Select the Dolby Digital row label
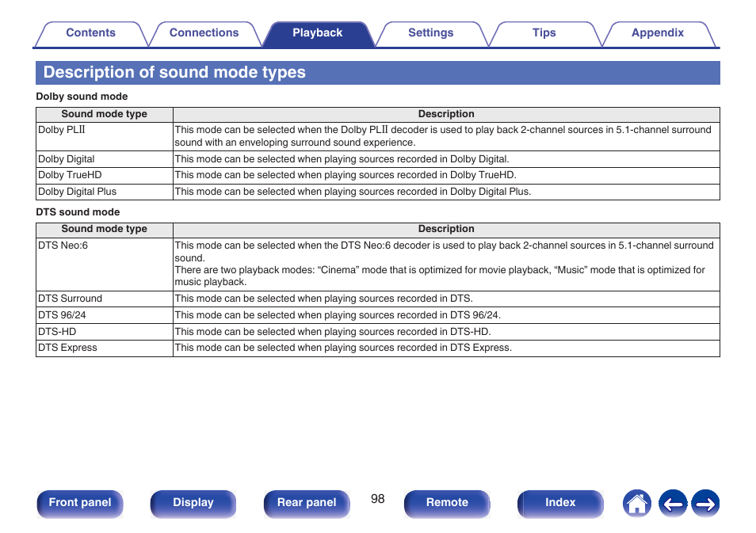This screenshot has height=533, width=756. [66, 159]
